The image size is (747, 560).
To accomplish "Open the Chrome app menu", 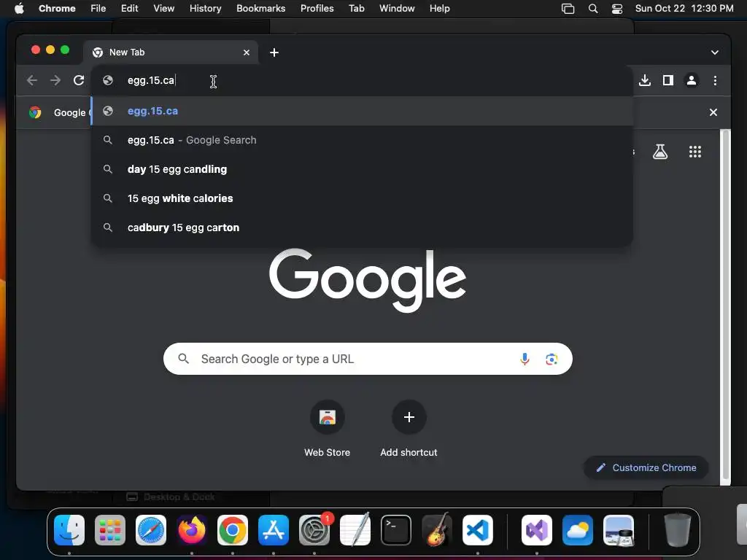I will [x=57, y=9].
